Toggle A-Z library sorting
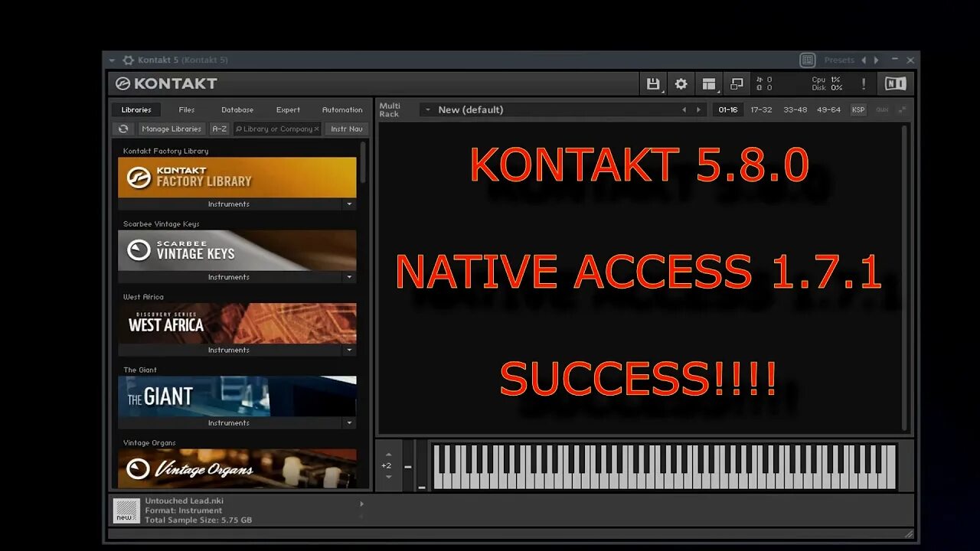The image size is (980, 551). [x=220, y=129]
